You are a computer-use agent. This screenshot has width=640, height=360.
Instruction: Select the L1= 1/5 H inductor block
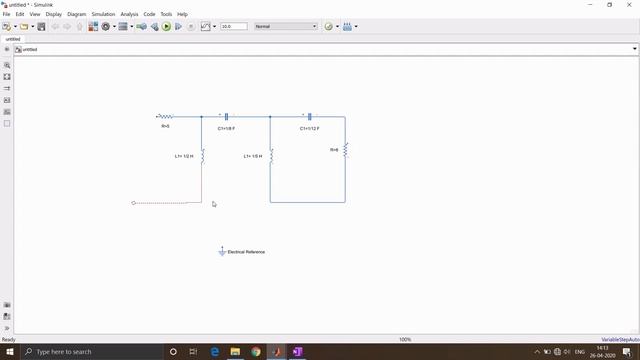coord(271,156)
